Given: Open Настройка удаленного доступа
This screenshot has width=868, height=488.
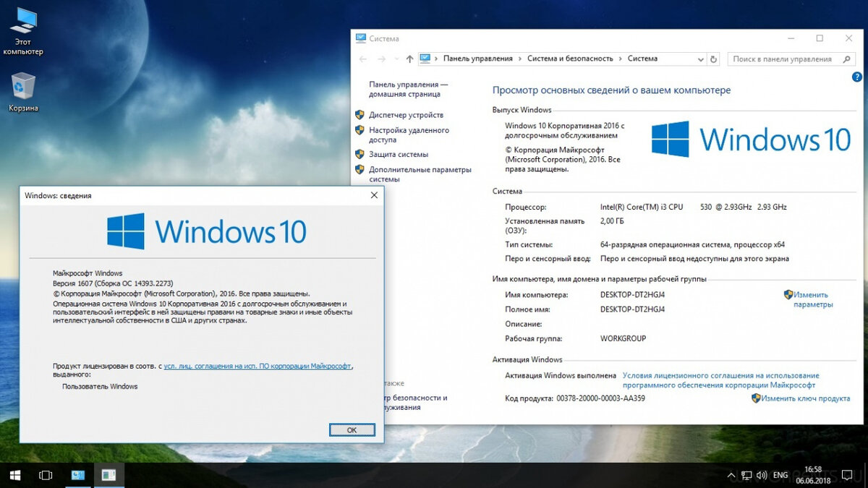Looking at the screenshot, I should tap(409, 135).
